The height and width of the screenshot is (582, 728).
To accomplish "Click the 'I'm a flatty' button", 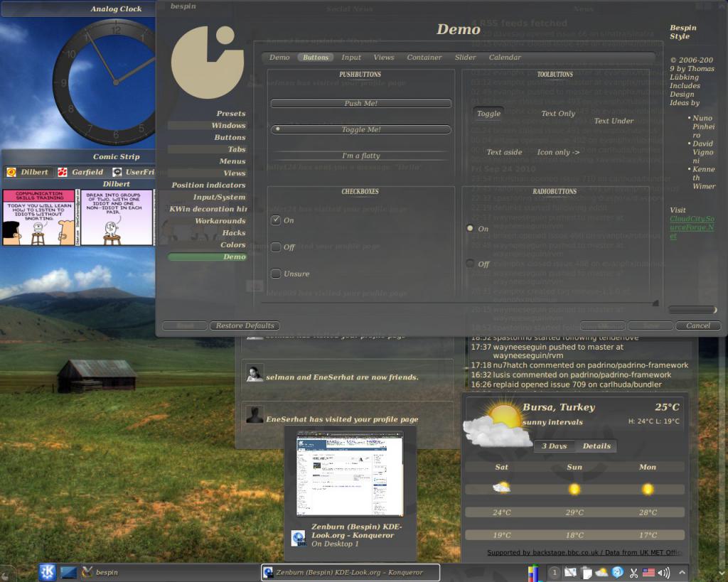I will [x=360, y=156].
